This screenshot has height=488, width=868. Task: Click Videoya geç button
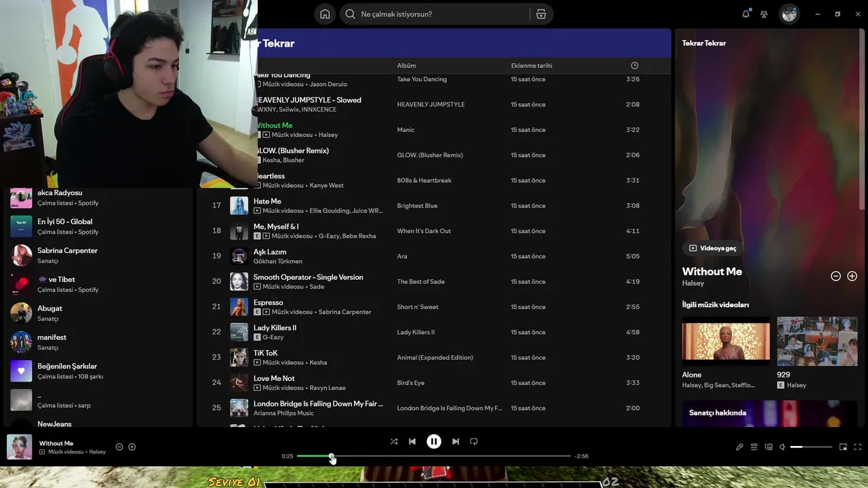point(713,248)
